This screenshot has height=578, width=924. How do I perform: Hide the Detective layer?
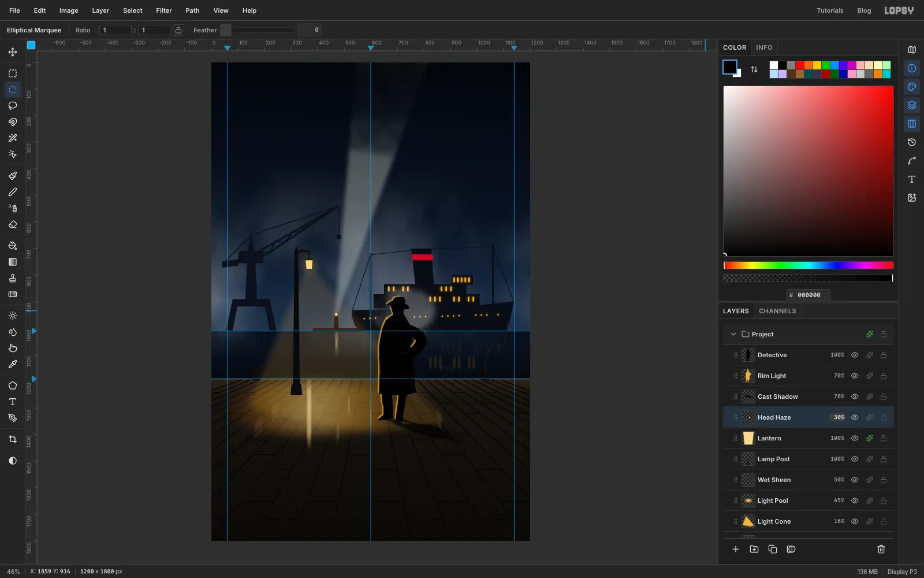coord(855,355)
